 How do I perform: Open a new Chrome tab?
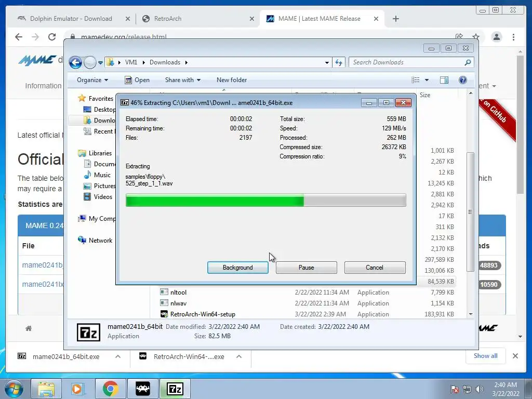coord(395,19)
